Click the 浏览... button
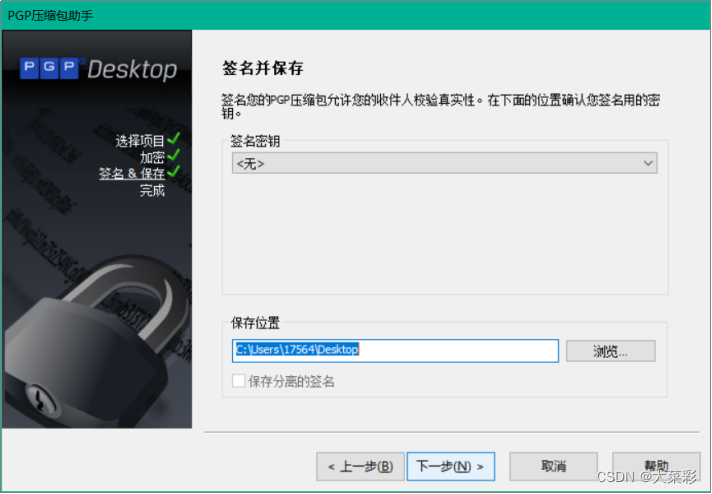This screenshot has height=494, width=712. click(x=610, y=351)
